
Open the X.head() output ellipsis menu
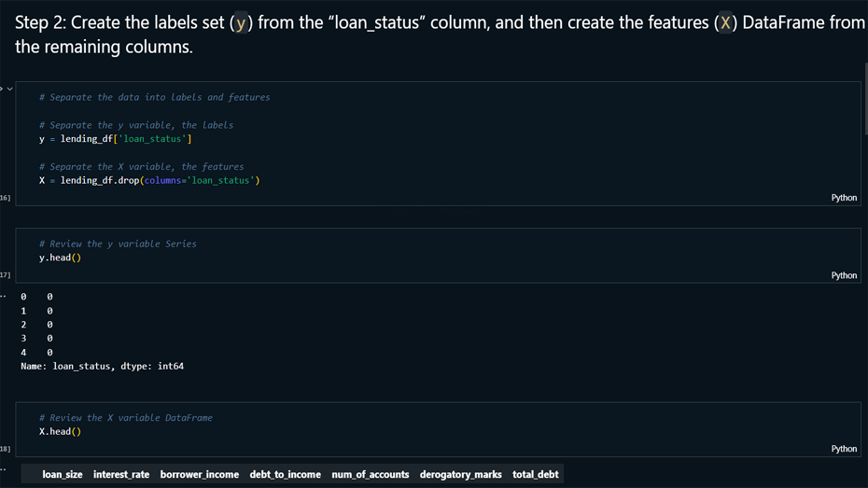click(x=3, y=469)
